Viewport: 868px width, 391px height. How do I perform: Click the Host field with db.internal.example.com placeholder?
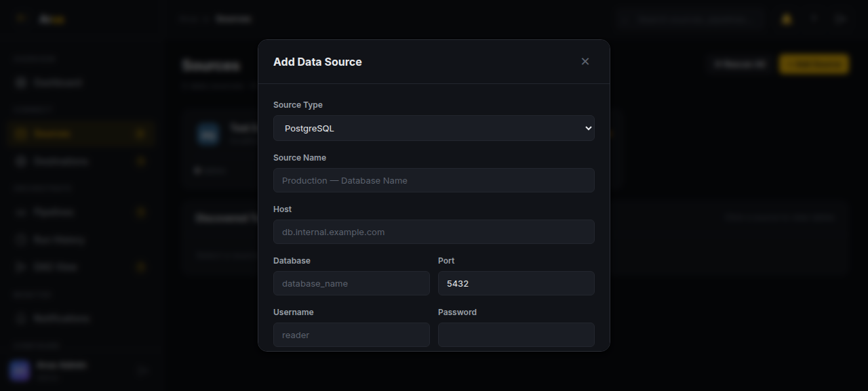(434, 232)
